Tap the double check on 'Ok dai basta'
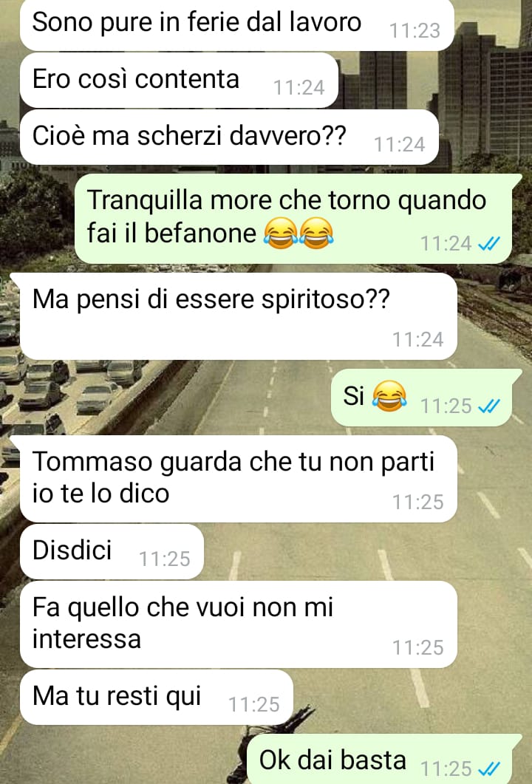The width and height of the screenshot is (532, 784). [488, 768]
